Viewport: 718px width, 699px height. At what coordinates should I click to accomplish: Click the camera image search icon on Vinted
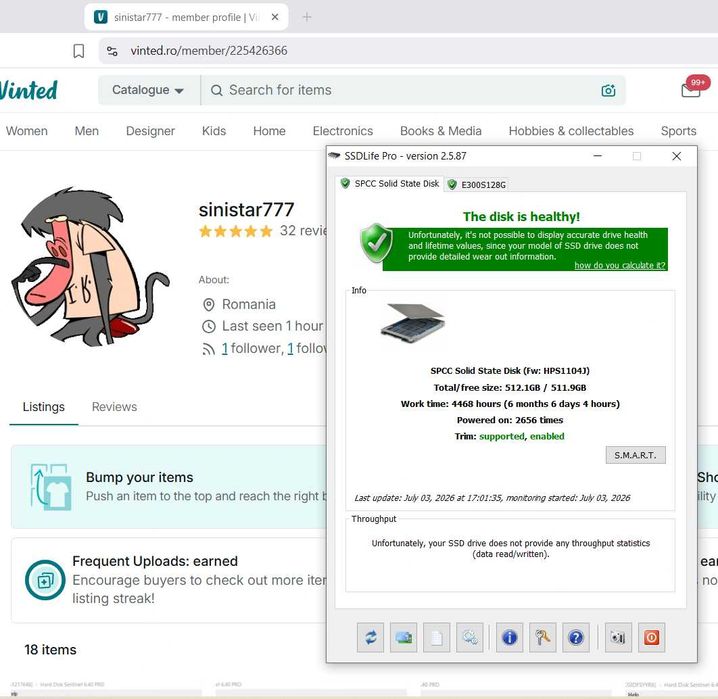pyautogui.click(x=608, y=91)
